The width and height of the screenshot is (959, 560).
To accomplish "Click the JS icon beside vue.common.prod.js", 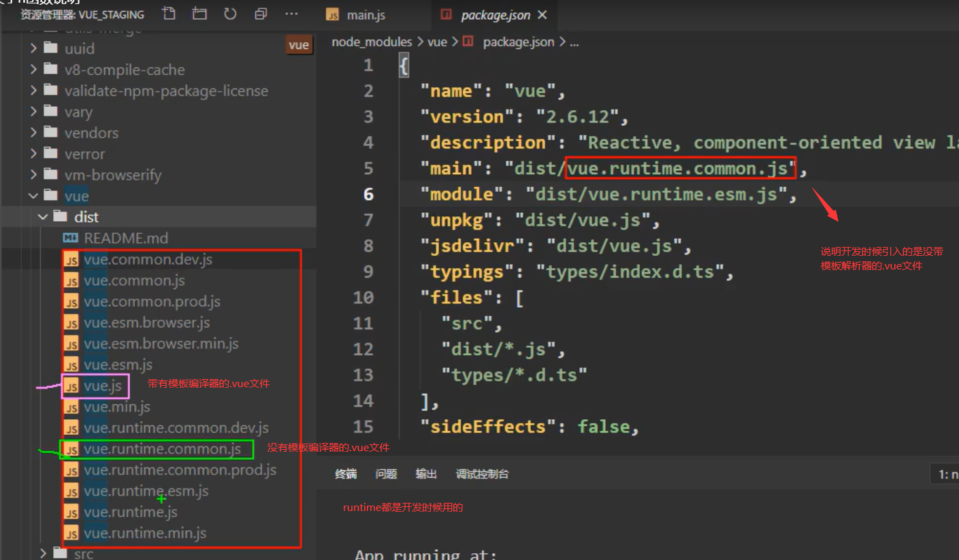I will pos(70,301).
